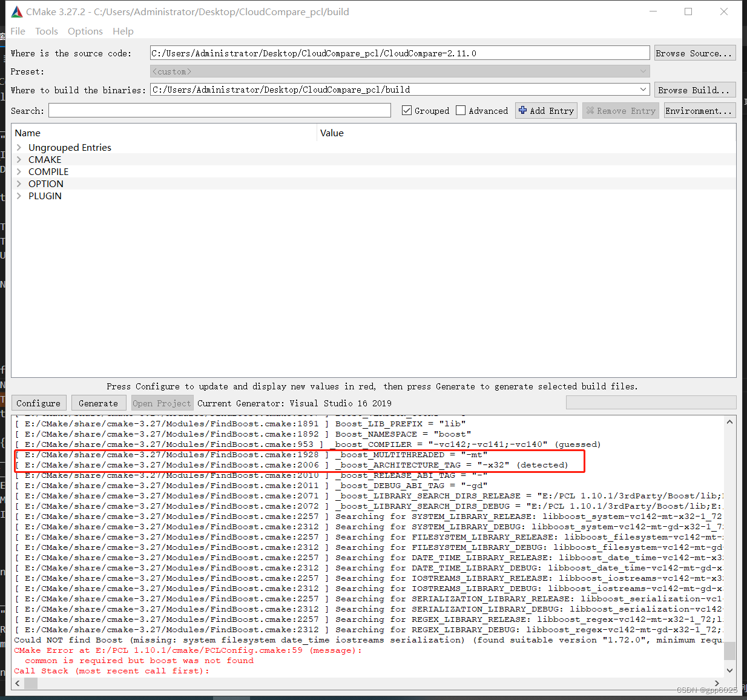
Task: Click the Generate button
Action: coord(99,403)
